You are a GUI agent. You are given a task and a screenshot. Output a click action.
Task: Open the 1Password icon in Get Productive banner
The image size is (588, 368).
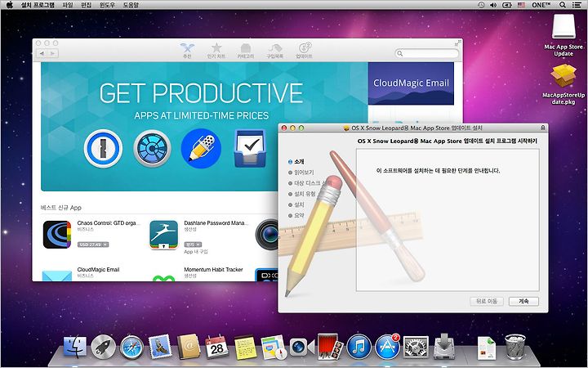point(103,148)
